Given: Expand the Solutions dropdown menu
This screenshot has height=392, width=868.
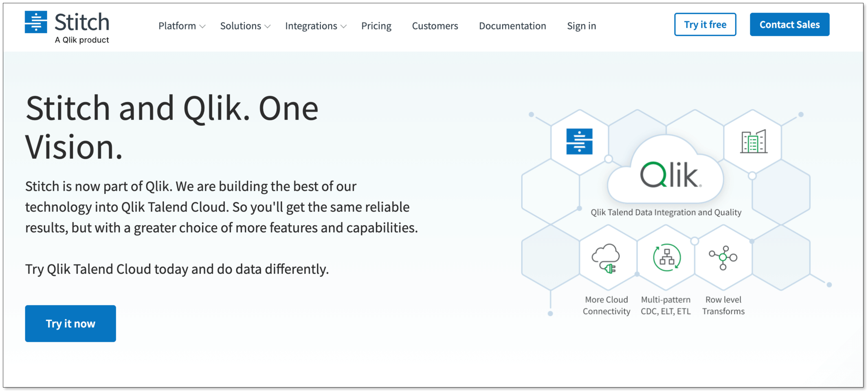Looking at the screenshot, I should coord(245,26).
